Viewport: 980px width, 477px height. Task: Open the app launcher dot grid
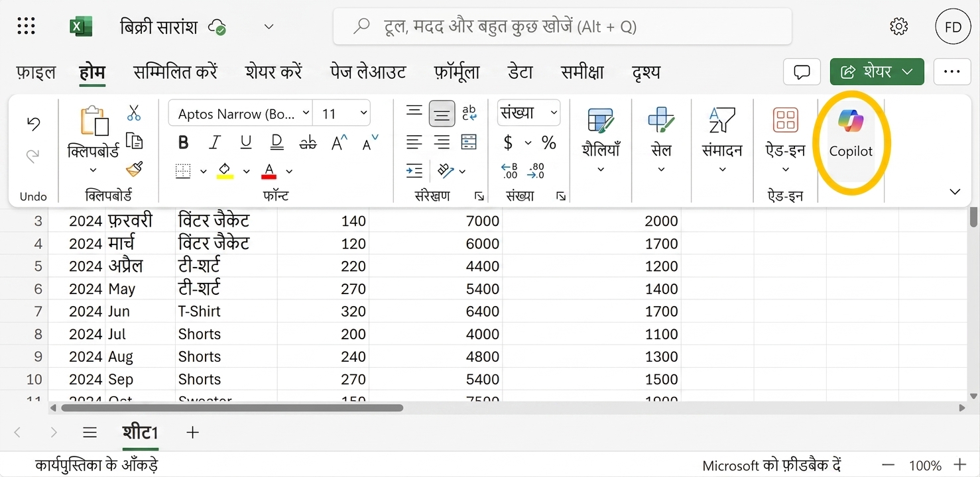click(x=26, y=26)
